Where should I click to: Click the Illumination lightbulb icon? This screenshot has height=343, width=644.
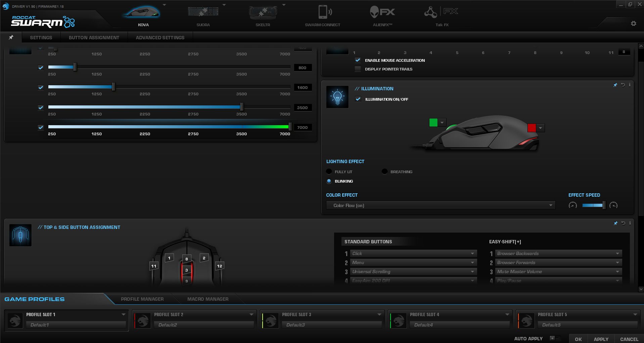click(x=337, y=97)
